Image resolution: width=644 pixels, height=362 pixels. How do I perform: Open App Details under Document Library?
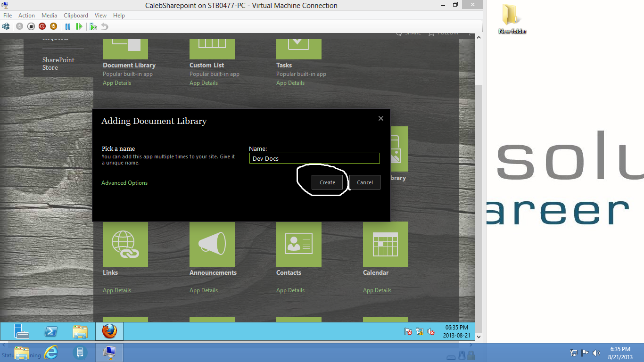point(117,83)
